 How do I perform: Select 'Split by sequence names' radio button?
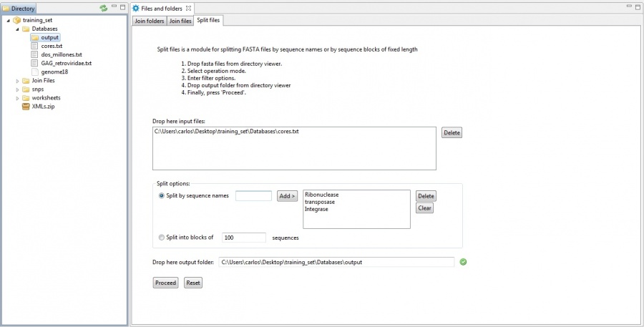point(161,196)
